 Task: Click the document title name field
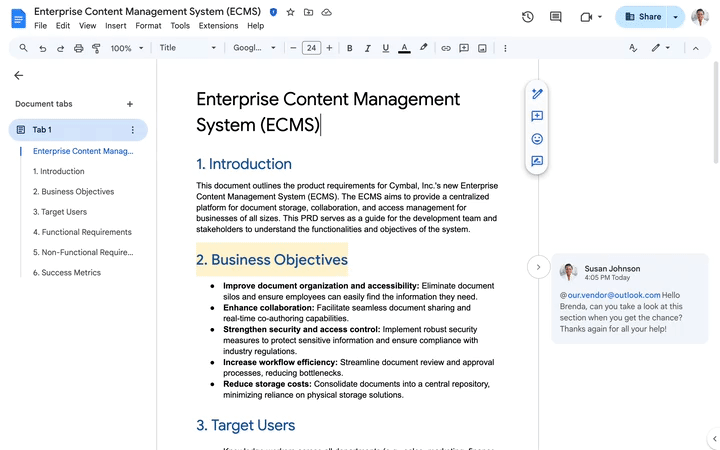click(147, 11)
